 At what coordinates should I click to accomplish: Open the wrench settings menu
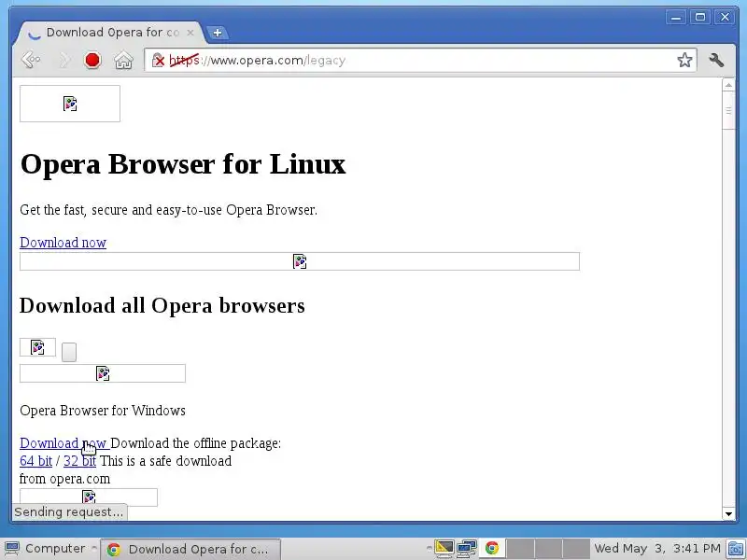coord(716,60)
